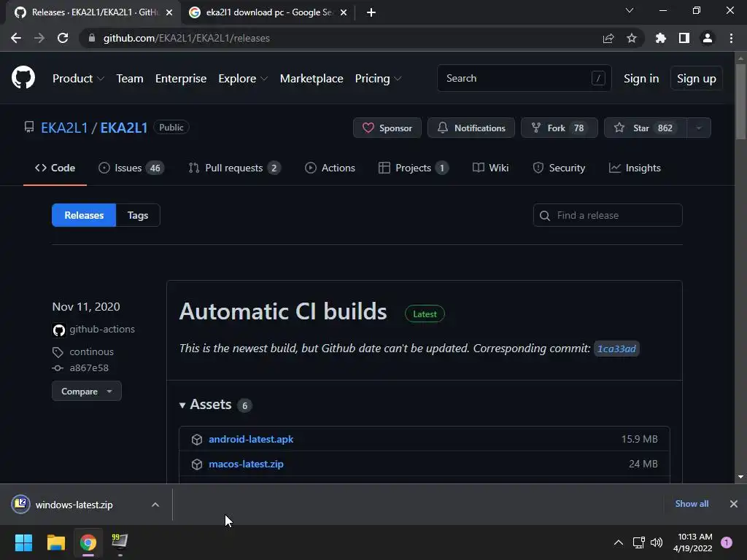This screenshot has width=747, height=560.
Task: Click the windows-latest.zip download file icon
Action: [20, 504]
